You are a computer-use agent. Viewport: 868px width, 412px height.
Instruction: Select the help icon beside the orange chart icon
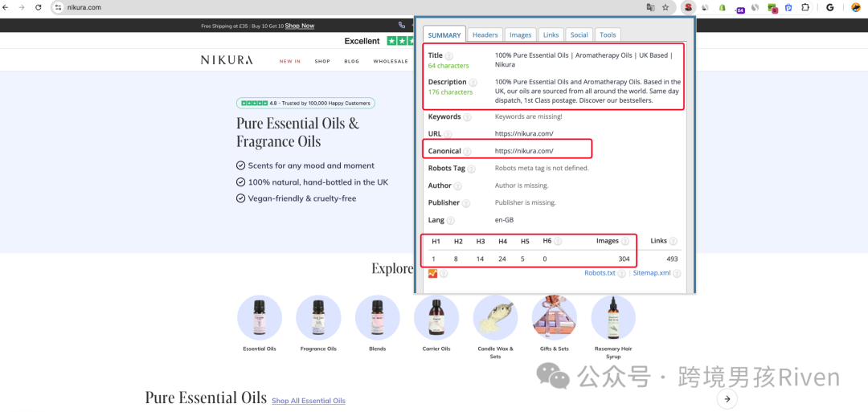click(x=444, y=274)
